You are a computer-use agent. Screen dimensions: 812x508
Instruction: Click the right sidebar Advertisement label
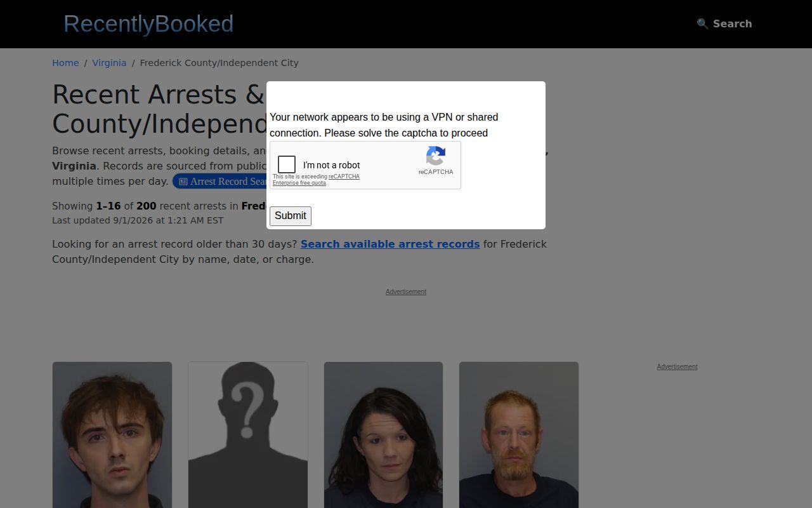[x=677, y=366]
